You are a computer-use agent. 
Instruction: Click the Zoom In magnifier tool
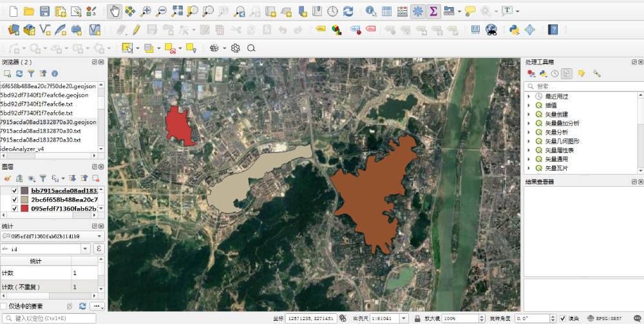(146, 11)
